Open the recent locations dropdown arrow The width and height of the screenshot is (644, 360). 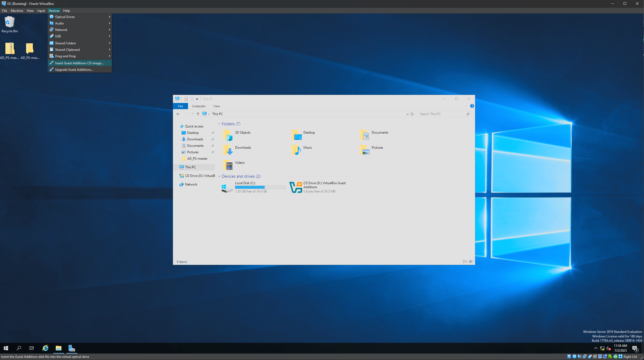point(192,114)
